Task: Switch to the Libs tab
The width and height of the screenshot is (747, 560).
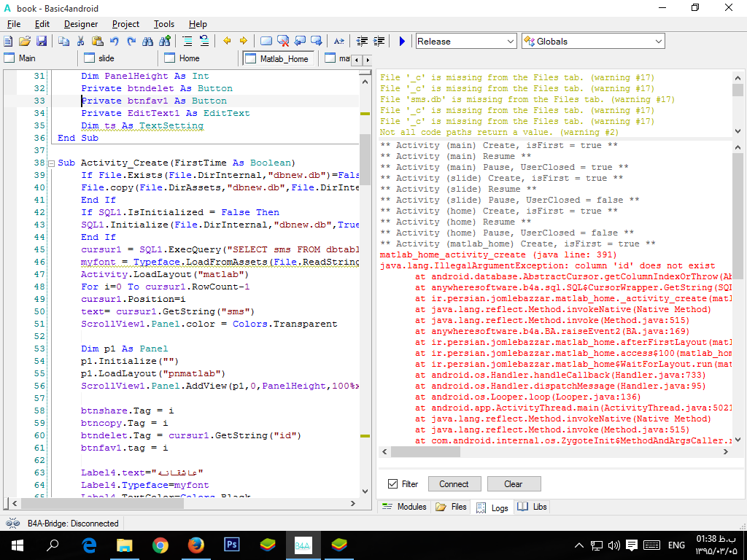Action: [x=532, y=507]
